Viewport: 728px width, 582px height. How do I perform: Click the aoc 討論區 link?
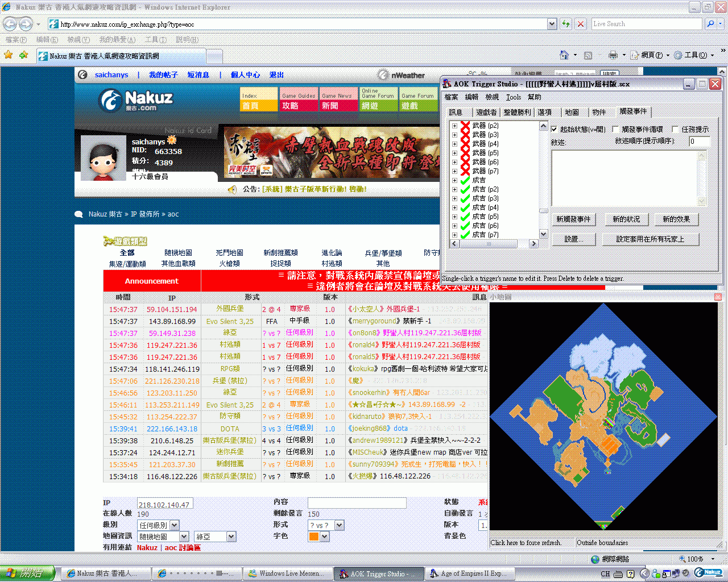[183, 548]
